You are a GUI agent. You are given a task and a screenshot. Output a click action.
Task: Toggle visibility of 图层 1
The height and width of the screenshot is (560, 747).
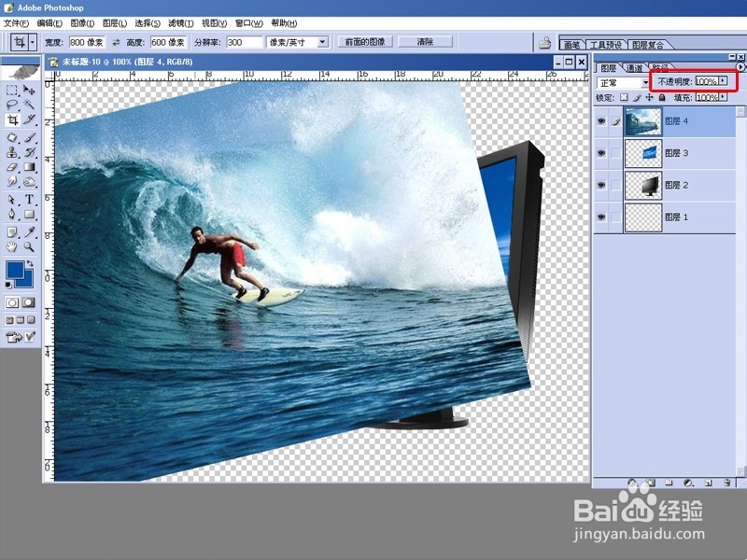coord(600,215)
